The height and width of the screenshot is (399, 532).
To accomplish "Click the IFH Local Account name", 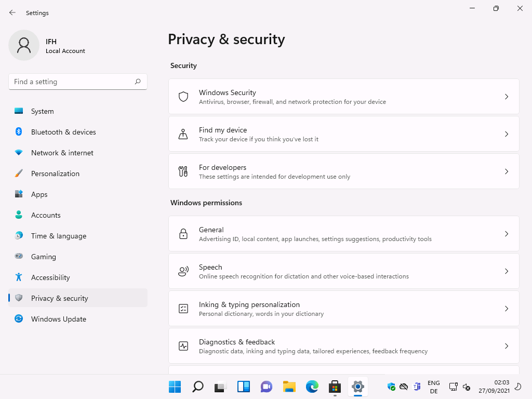I will 65,46.
